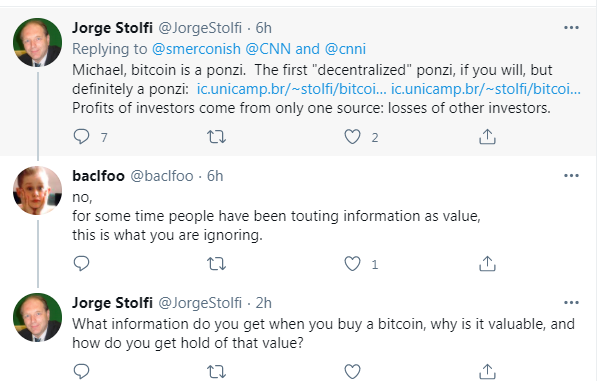
Task: Open Jorge Stolfi's avatar on the top tweet
Action: (x=38, y=42)
